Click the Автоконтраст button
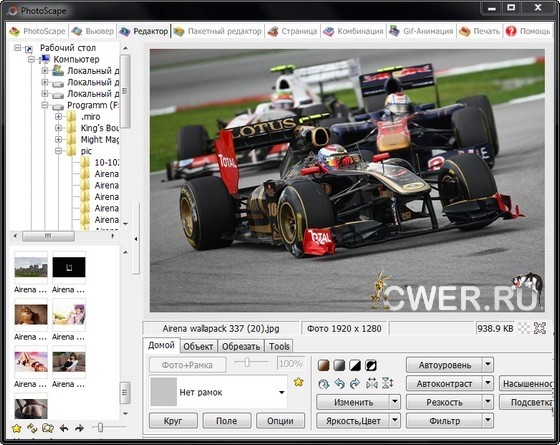Viewport: 560px width, 445px height. [445, 384]
